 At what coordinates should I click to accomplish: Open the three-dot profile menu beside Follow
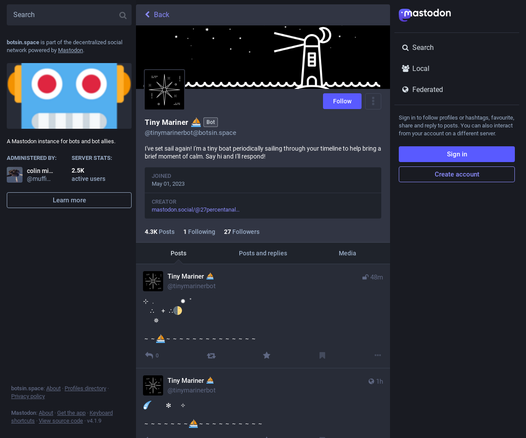tap(373, 101)
